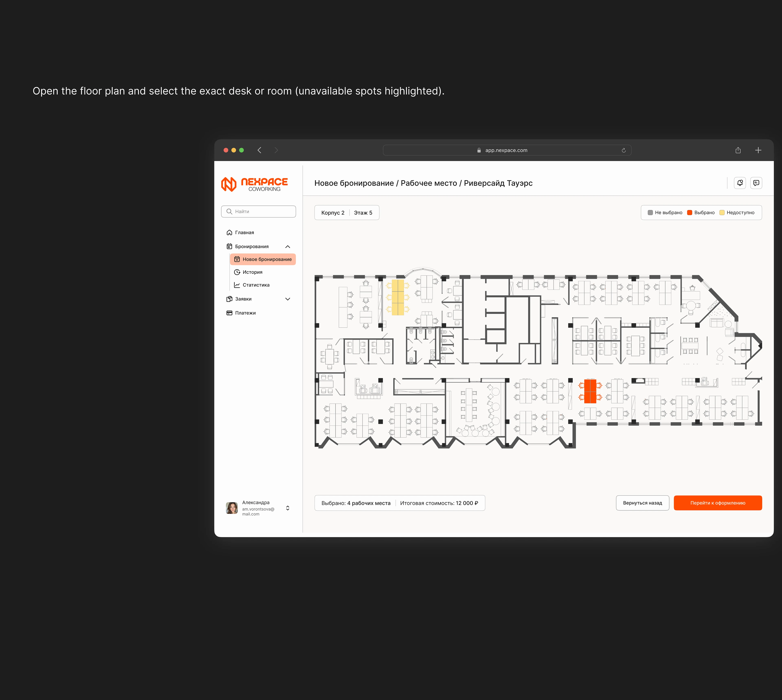This screenshot has width=782, height=700.
Task: Open the user account switcher arrows
Action: click(x=287, y=508)
